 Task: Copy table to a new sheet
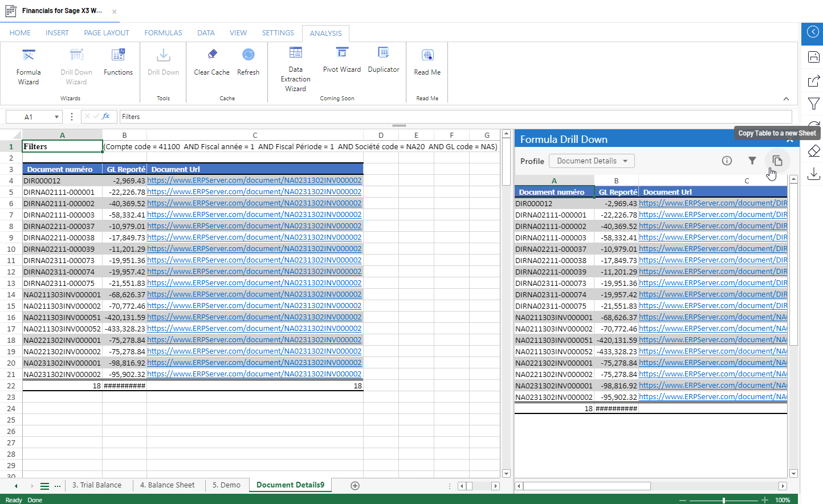777,161
